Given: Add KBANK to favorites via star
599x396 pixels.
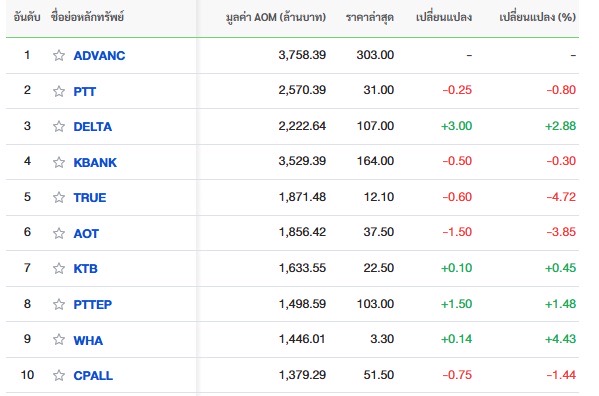Looking at the screenshot, I should click(x=59, y=162).
